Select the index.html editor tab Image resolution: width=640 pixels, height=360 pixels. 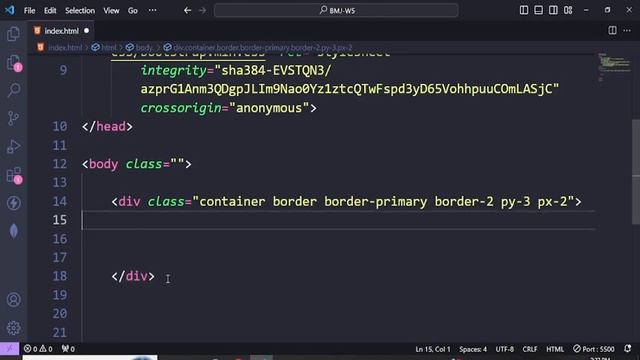[x=61, y=31]
